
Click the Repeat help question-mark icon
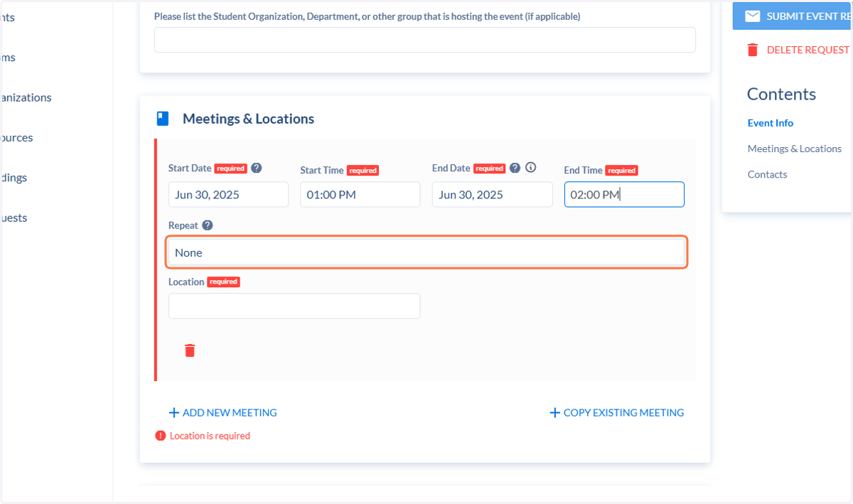pos(208,225)
